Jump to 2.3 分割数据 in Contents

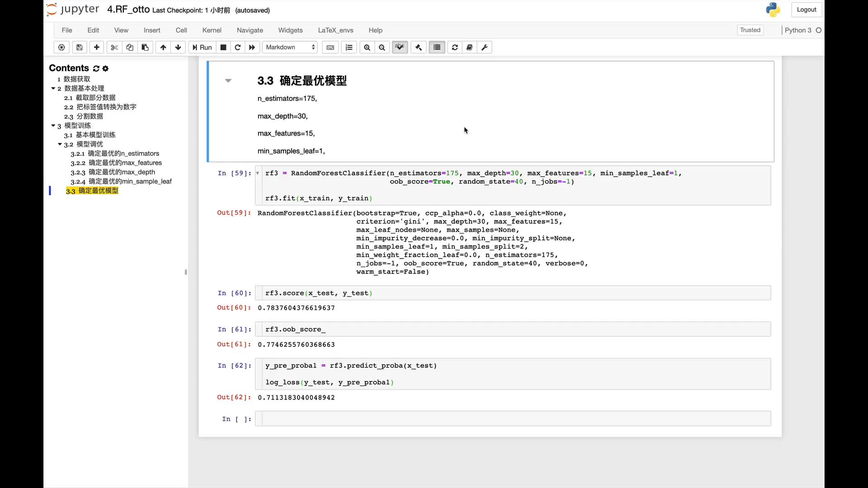pos(84,116)
